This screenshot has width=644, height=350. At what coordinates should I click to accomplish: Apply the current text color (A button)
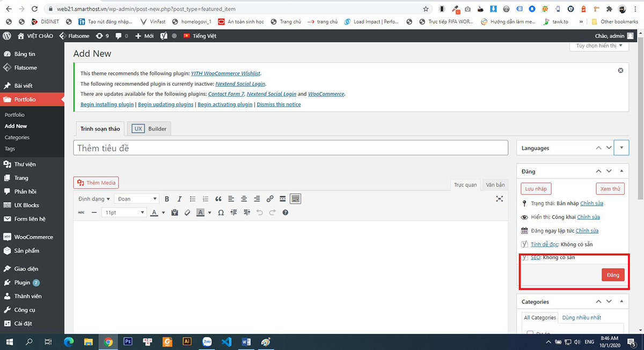tap(154, 213)
